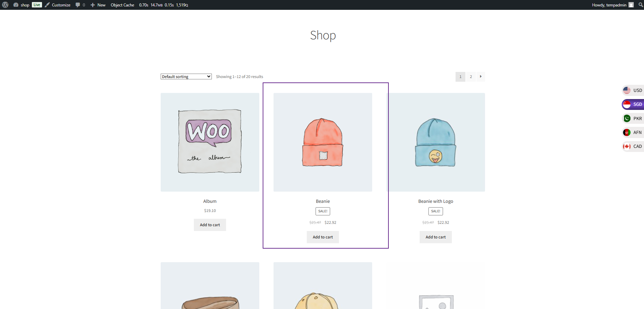Switch currency to PKR
This screenshot has height=309, width=644.
pos(633,118)
